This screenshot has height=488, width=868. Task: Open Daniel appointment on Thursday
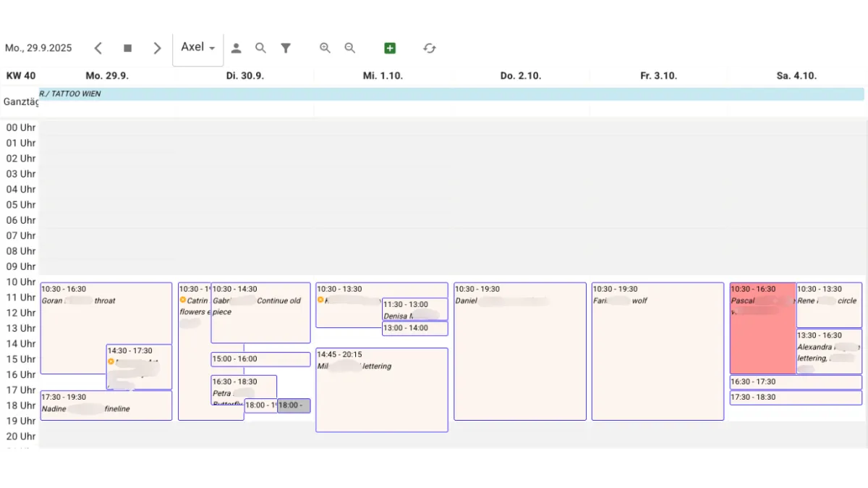520,351
